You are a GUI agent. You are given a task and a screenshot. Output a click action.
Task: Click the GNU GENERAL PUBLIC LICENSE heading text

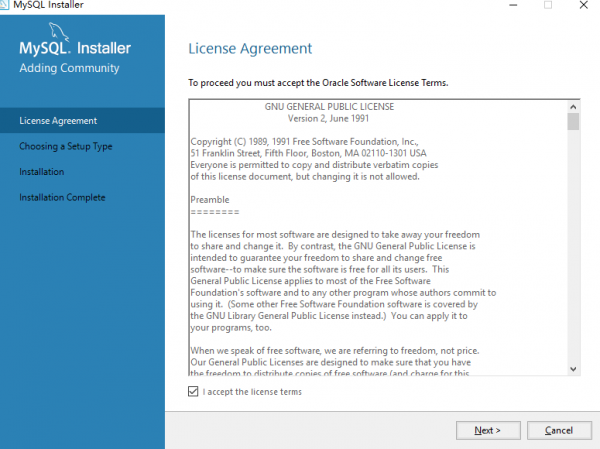329,107
